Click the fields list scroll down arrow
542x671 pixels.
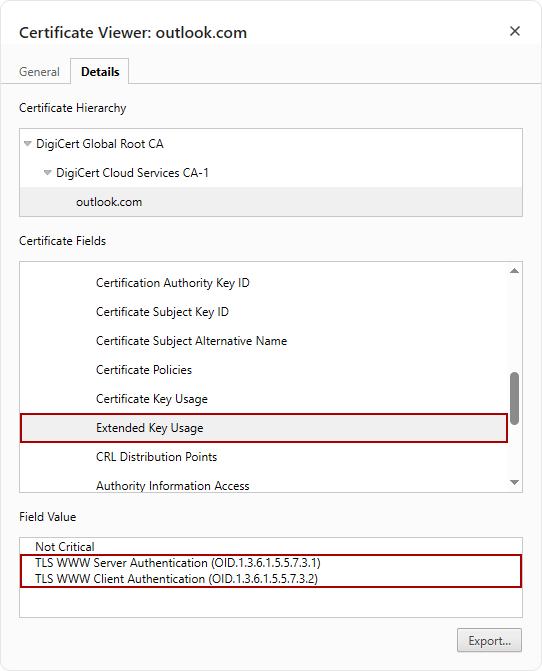(515, 482)
